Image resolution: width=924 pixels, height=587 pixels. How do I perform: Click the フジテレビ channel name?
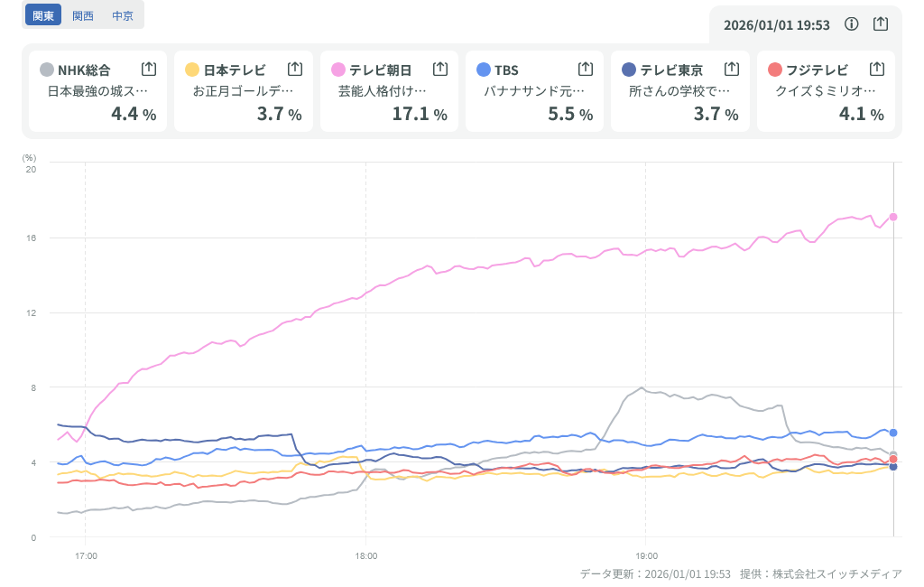click(817, 70)
